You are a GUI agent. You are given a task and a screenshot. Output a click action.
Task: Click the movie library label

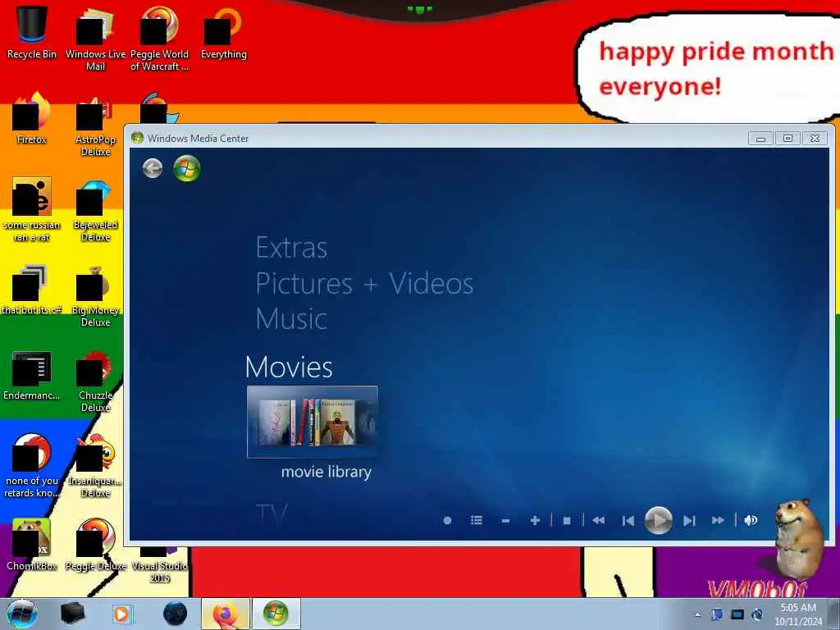pos(326,472)
